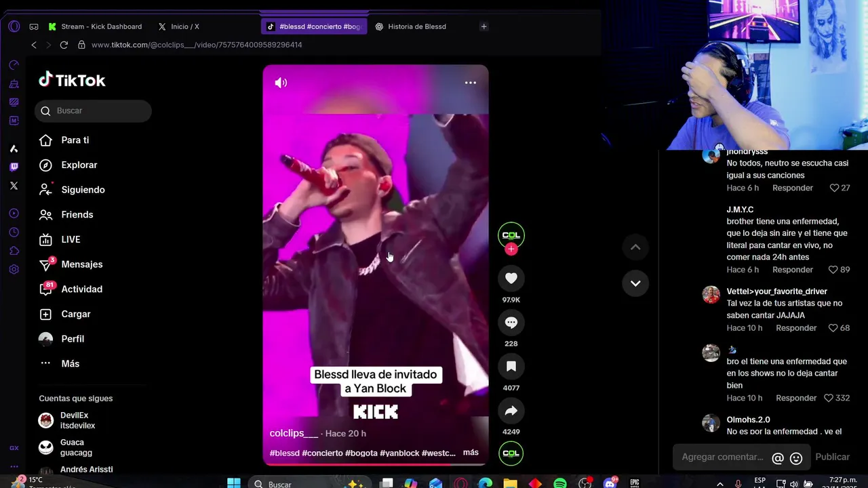The width and height of the screenshot is (868, 488).
Task: Open the video comments bubble icon
Action: (511, 323)
